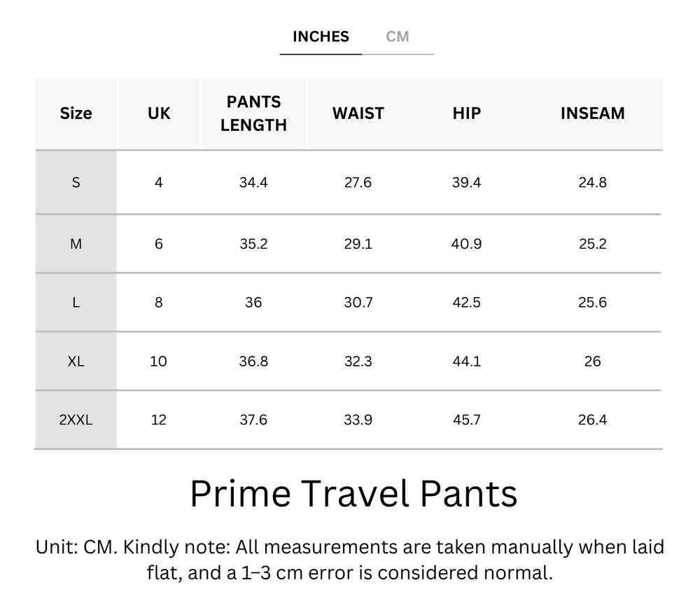This screenshot has width=700, height=606.
Task: Select the PANTS LENGTH column header
Action: (253, 113)
